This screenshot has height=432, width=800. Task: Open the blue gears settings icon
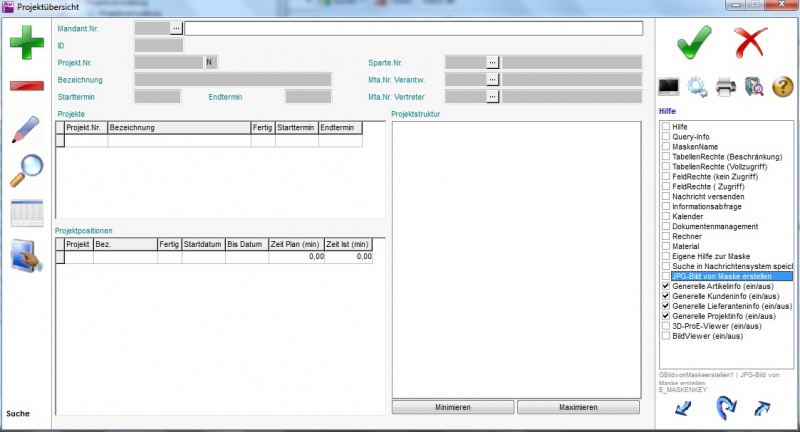click(x=697, y=88)
